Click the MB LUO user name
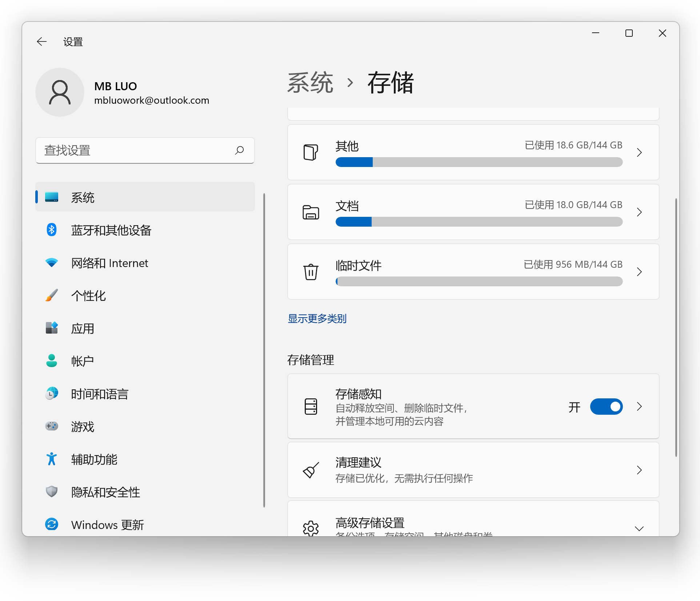Viewport: 700px width, 601px height. [x=116, y=86]
